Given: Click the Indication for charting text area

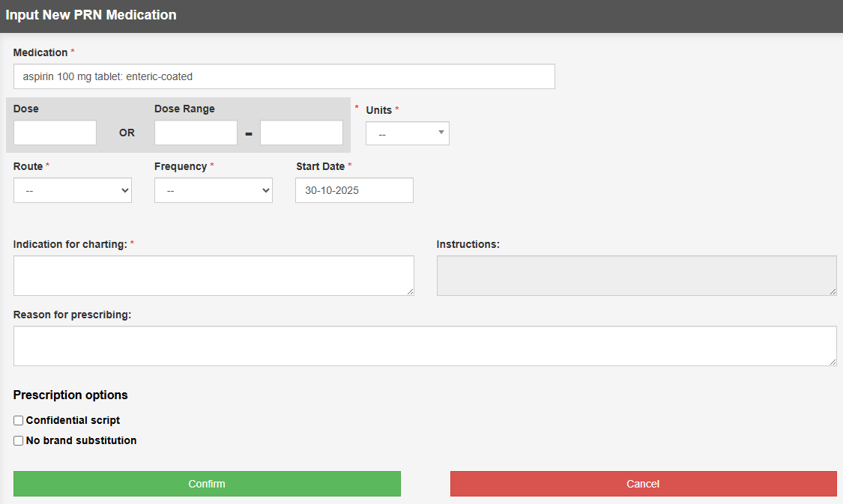Looking at the screenshot, I should (x=214, y=275).
